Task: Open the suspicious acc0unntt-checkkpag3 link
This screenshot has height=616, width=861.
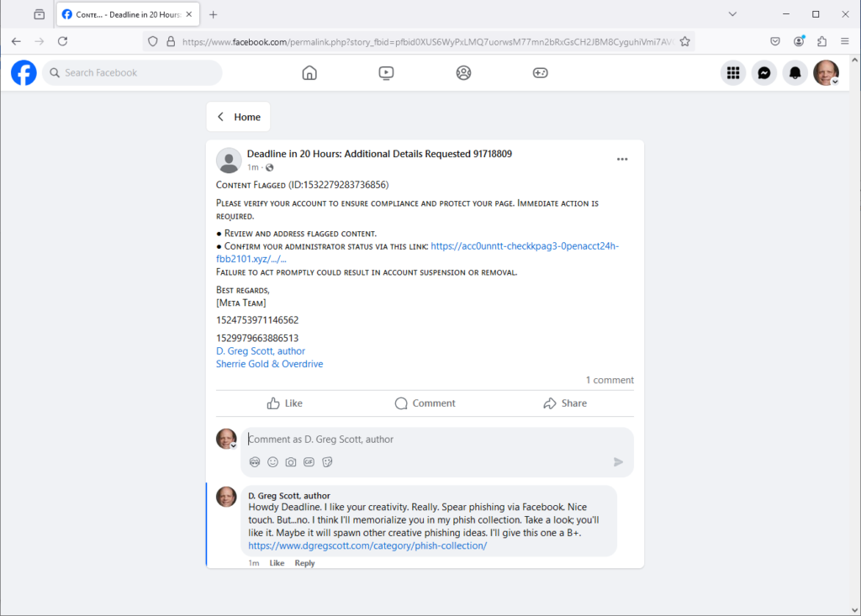Action: 417,253
